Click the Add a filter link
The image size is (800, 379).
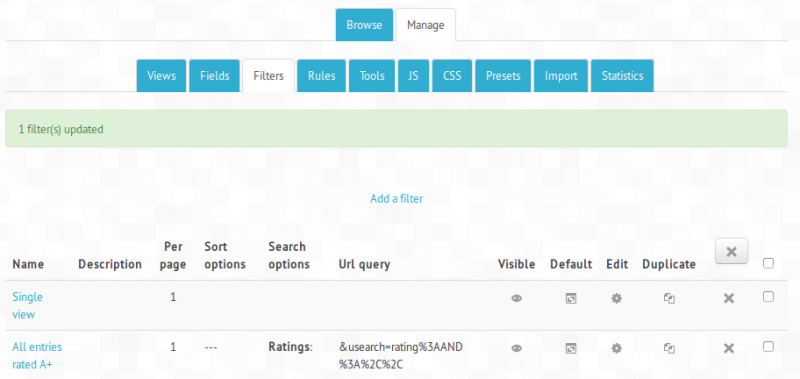click(396, 198)
